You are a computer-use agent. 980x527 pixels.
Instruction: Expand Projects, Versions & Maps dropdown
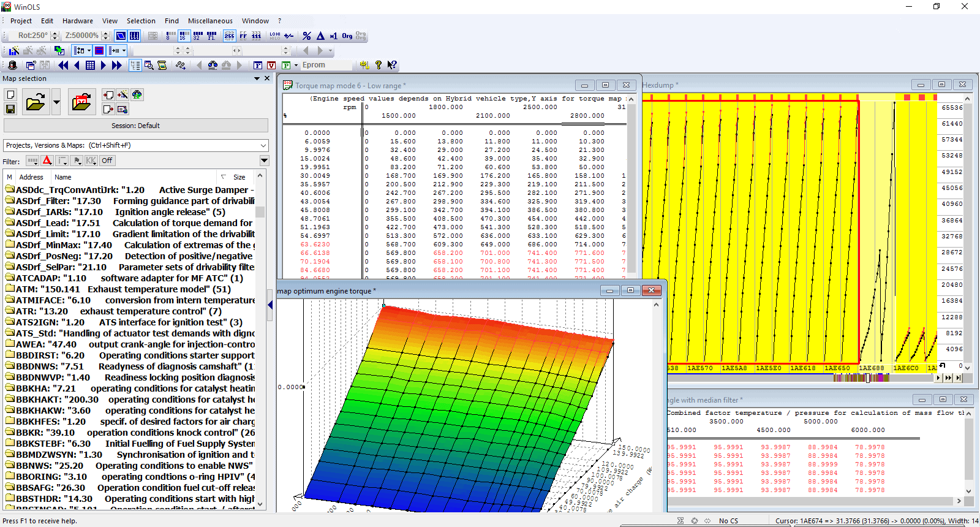[263, 145]
